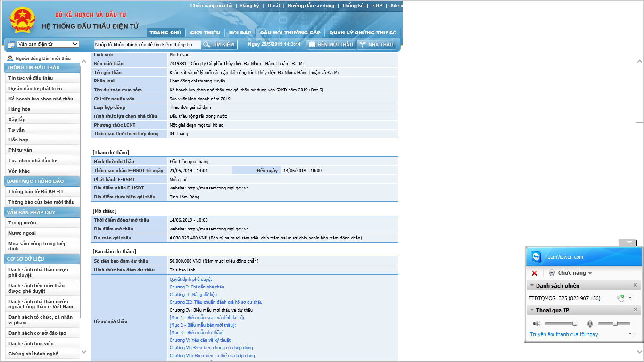The height and width of the screenshot is (362, 644).
Task: Open Tin tức về đấu thầu in sidebar
Action: pos(31,78)
